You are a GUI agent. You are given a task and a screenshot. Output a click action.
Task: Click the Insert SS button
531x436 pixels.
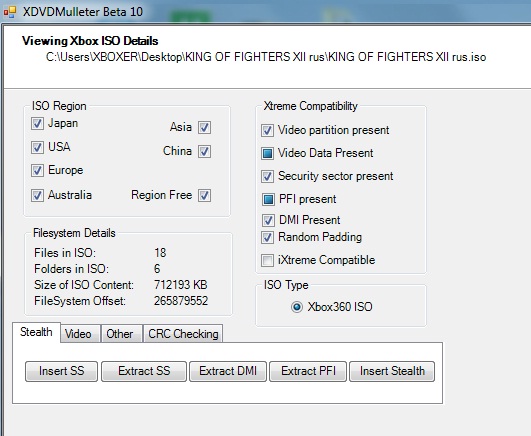point(61,371)
